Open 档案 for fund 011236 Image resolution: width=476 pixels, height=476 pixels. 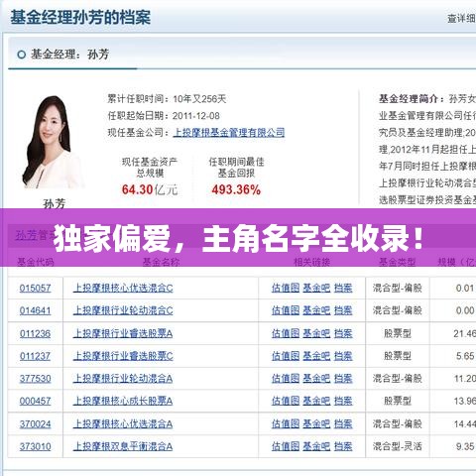coord(343,333)
